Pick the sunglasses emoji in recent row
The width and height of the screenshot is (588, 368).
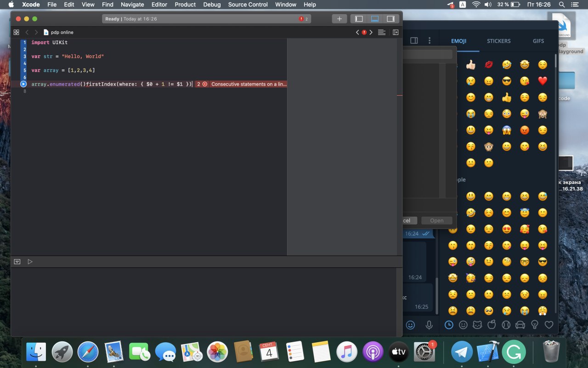(x=507, y=81)
